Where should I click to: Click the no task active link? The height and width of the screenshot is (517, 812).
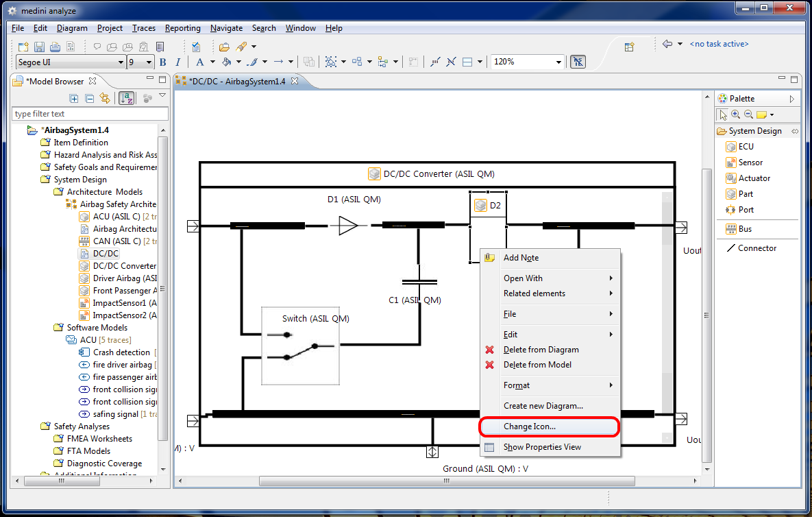click(719, 44)
